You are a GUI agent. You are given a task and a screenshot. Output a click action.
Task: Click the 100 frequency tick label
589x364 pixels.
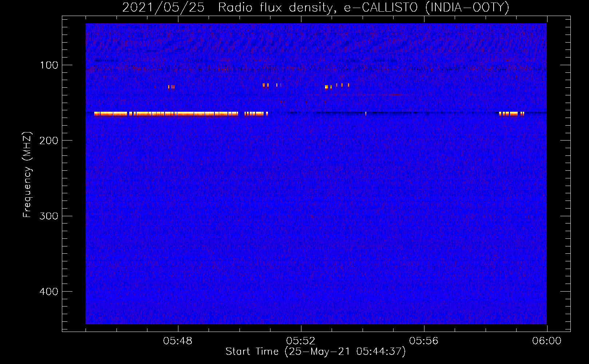pyautogui.click(x=49, y=65)
